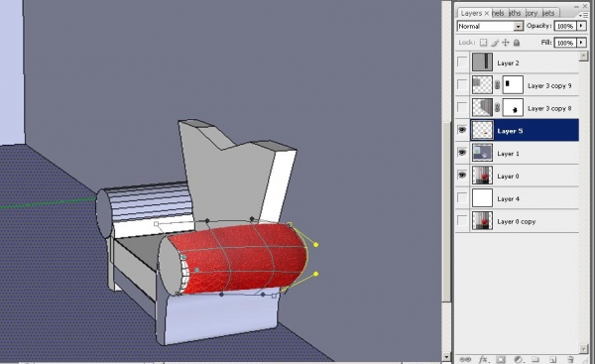Screen dimensions: 595x364
Task: Click the canvas vertical scrollbar down arrow
Action: pyautogui.click(x=446, y=357)
